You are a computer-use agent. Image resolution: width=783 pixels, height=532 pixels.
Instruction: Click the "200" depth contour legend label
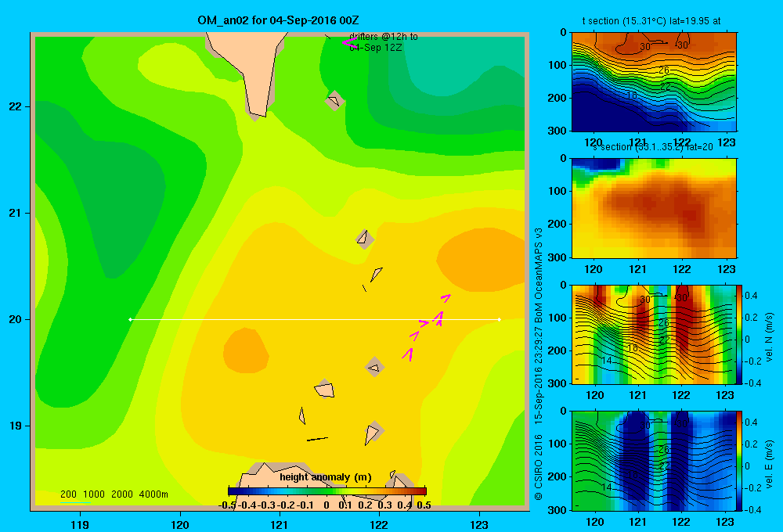[x=68, y=494]
